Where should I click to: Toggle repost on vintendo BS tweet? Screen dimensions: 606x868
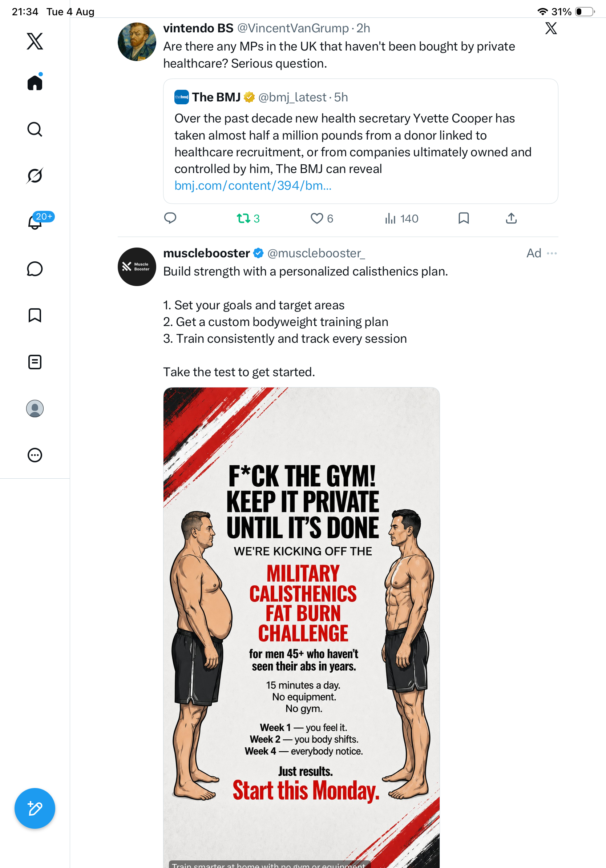tap(248, 218)
